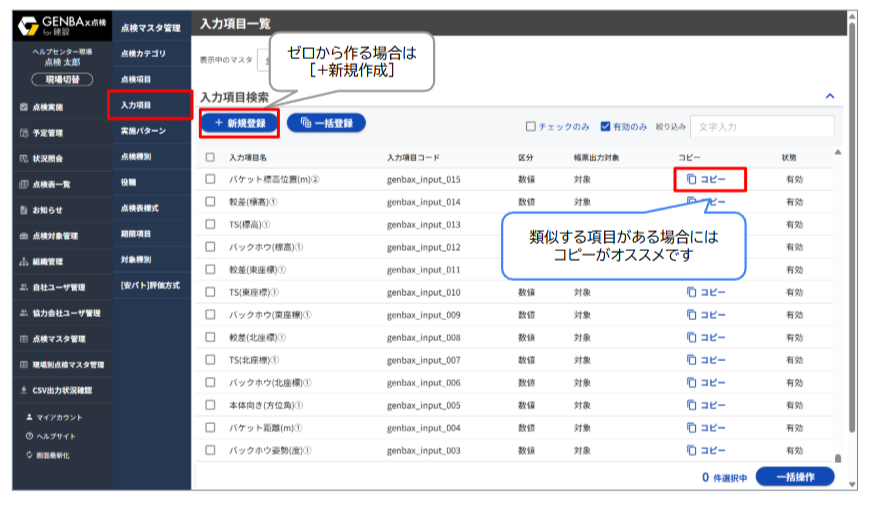Click copy icon for genbax_input_003 row
Screen dimensions: 879x513
[691, 450]
